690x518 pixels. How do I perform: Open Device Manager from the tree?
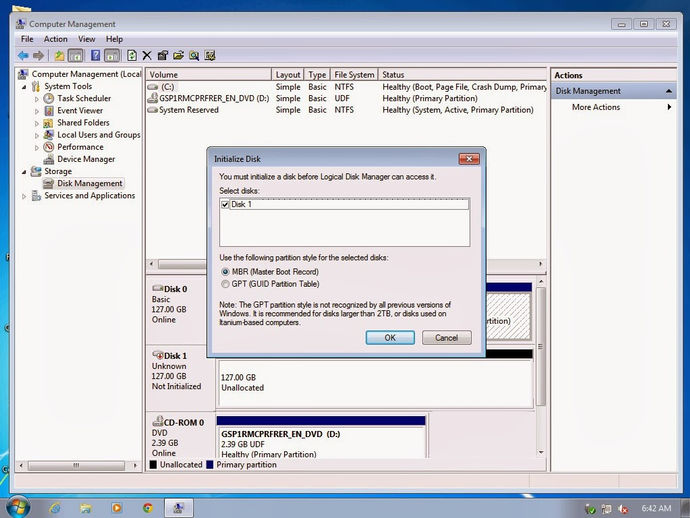pyautogui.click(x=86, y=159)
